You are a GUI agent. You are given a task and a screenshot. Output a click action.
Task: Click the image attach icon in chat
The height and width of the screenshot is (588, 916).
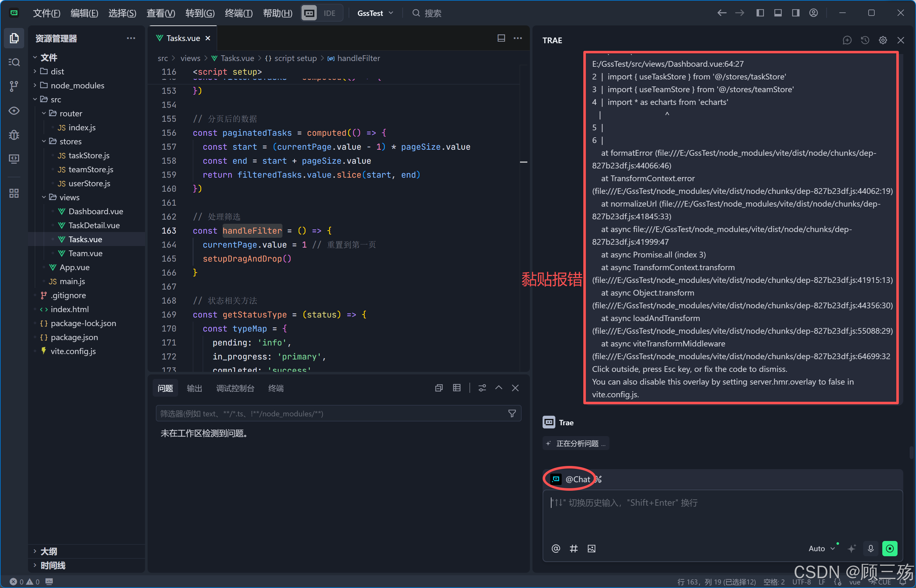click(x=591, y=549)
